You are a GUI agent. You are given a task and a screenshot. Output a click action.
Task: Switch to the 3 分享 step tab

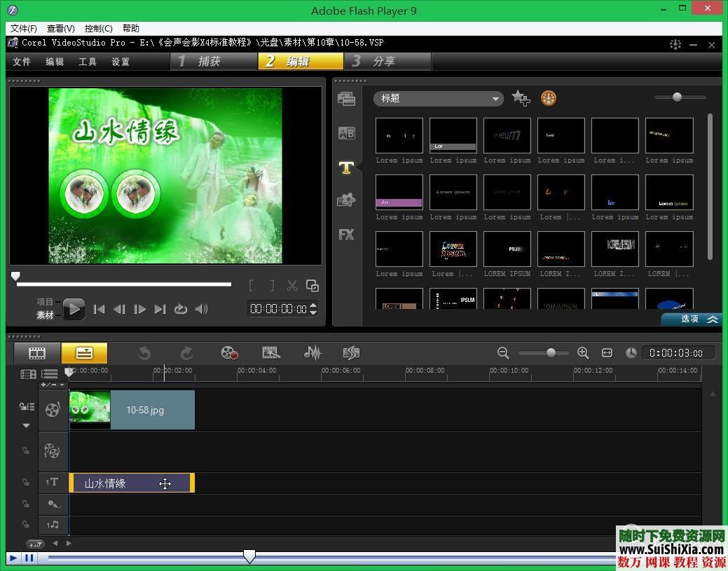pos(387,62)
